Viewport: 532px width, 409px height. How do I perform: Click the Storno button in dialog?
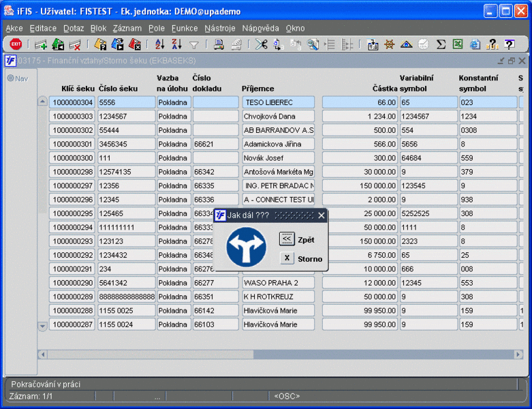287,258
